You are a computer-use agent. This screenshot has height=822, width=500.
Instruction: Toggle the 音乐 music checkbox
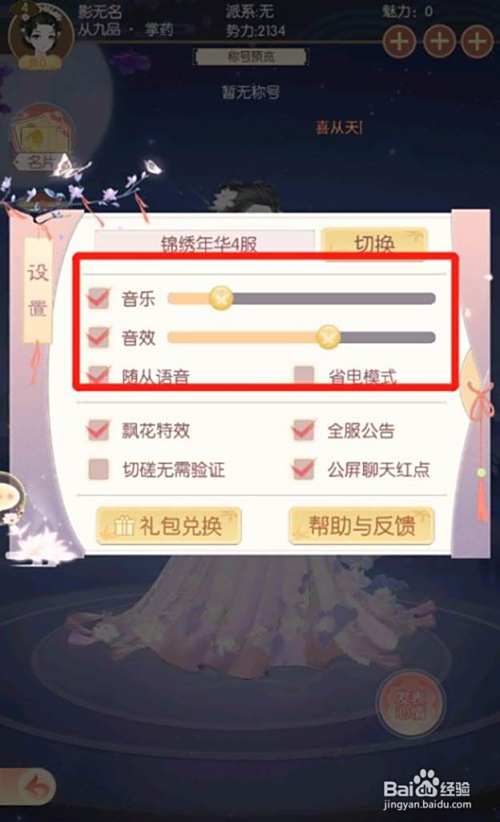click(98, 298)
